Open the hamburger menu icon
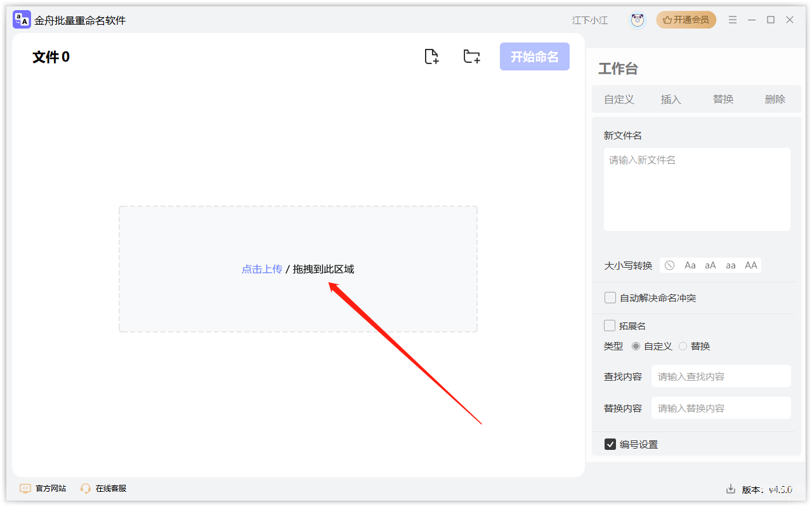Viewport: 812px width, 507px height. point(733,20)
